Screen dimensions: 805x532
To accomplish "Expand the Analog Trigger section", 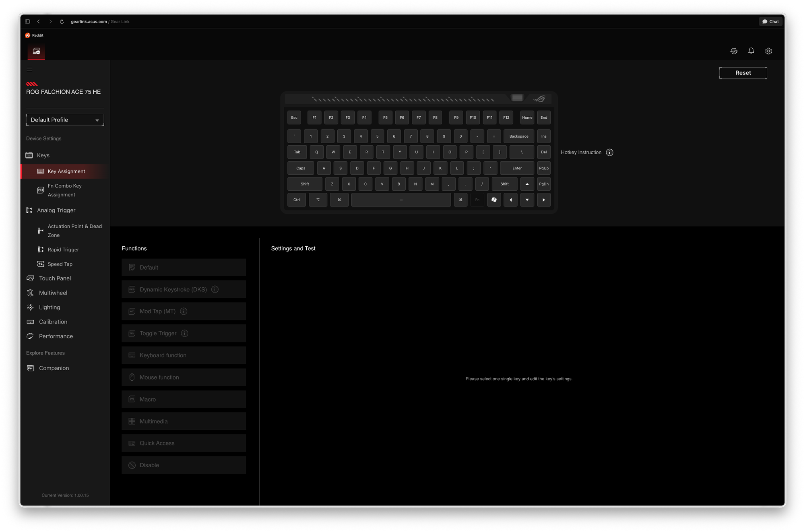I will tap(56, 210).
